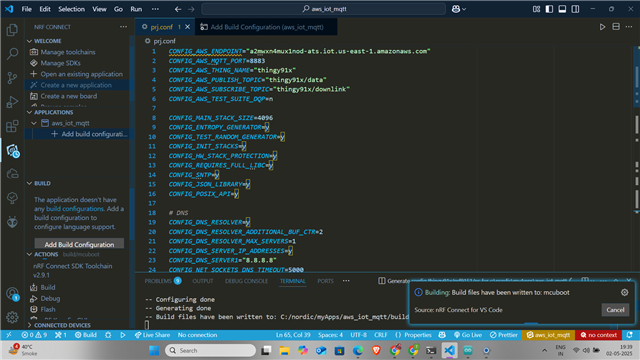Screen dimensions: 640x360
Task: Open the Selection menu
Action: pyautogui.click(x=71, y=9)
